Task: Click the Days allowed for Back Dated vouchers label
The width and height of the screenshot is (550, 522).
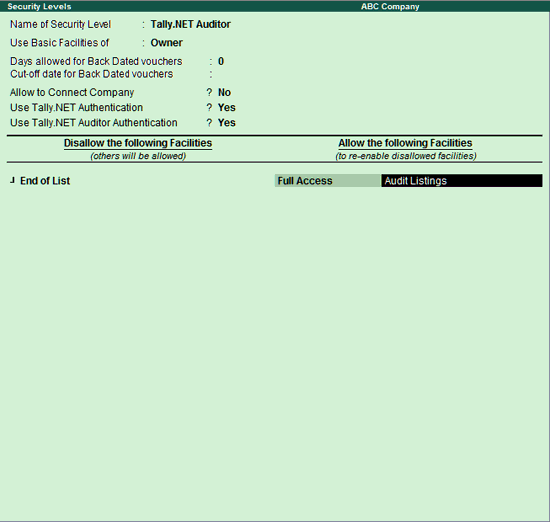Action: pos(96,61)
